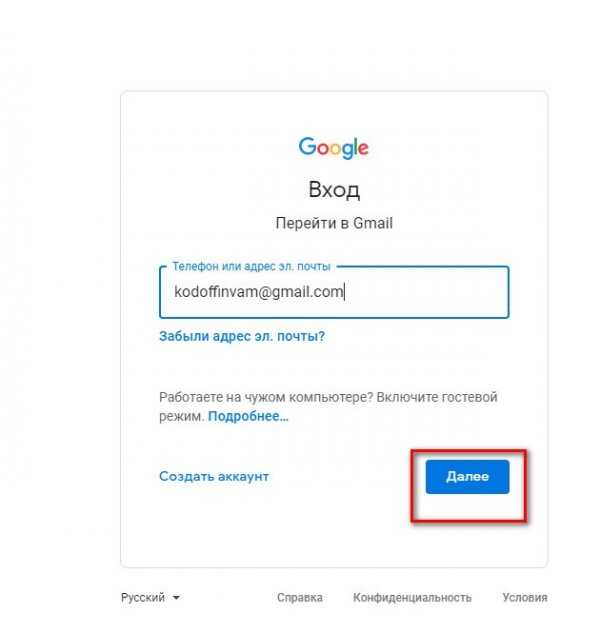Click the words Включите гостевой
This screenshot has height=633, width=600.
pos(437,397)
